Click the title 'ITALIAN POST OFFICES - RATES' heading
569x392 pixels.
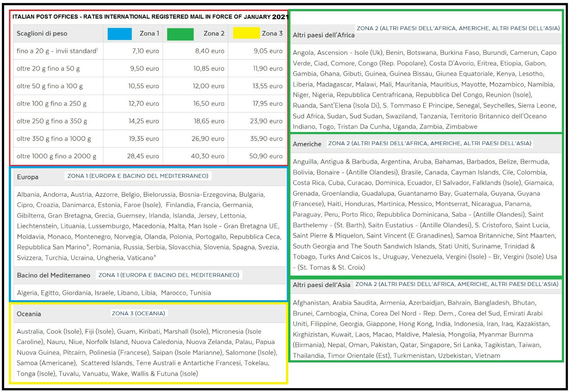point(150,17)
